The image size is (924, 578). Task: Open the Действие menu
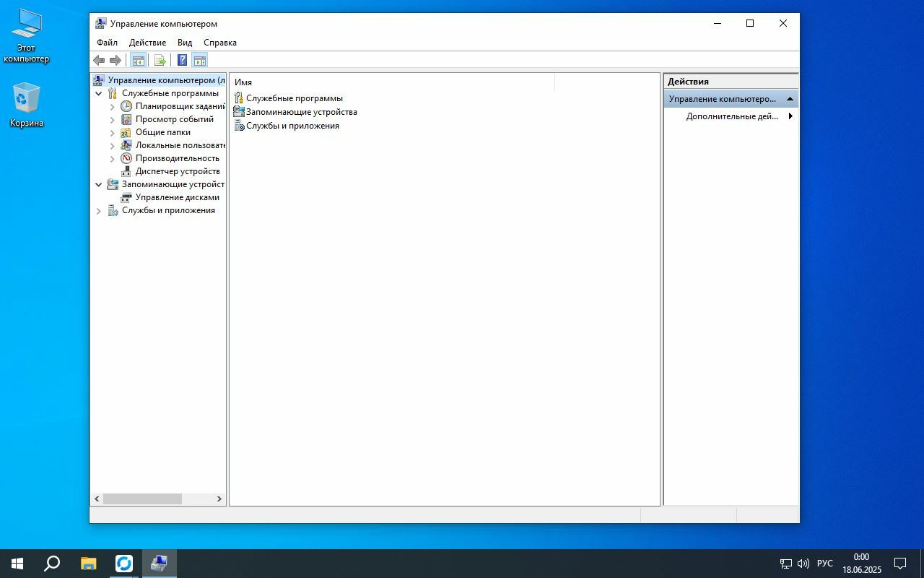click(147, 43)
